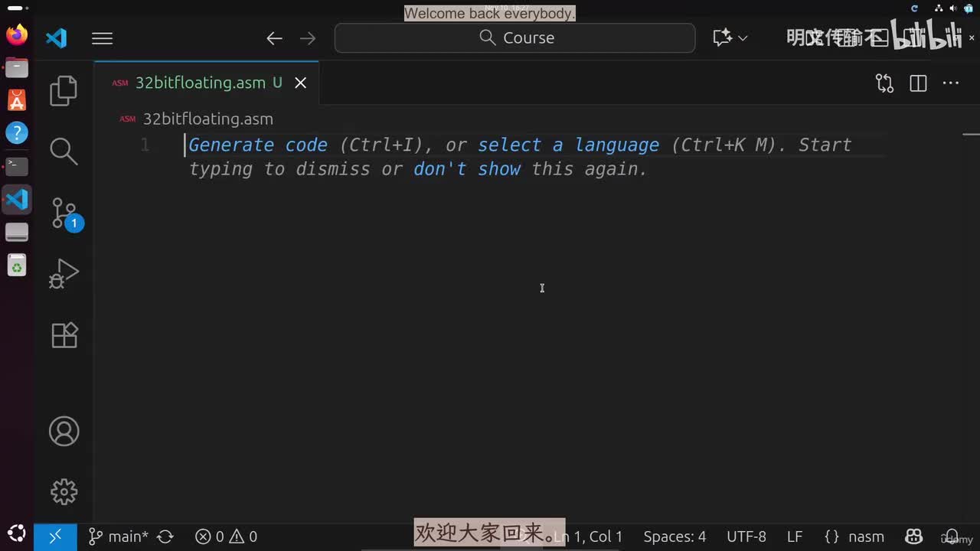The width and height of the screenshot is (980, 551).
Task: Click line number 1 in the gutter
Action: point(145,145)
